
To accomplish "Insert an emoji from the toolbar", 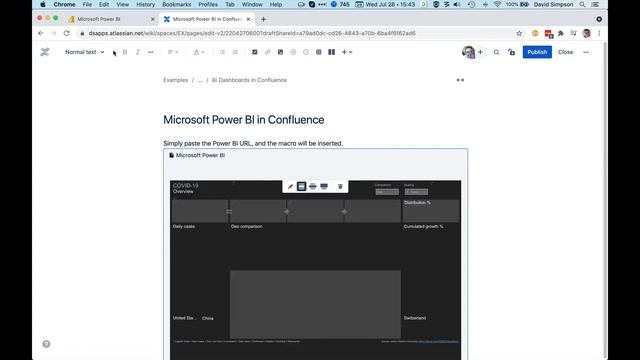I will (x=306, y=52).
